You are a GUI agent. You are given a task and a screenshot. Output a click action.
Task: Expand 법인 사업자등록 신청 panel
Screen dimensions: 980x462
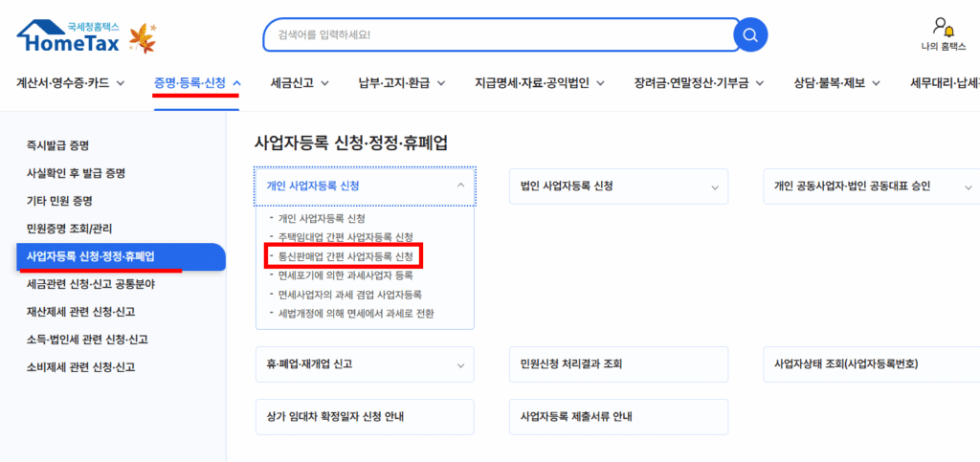619,187
